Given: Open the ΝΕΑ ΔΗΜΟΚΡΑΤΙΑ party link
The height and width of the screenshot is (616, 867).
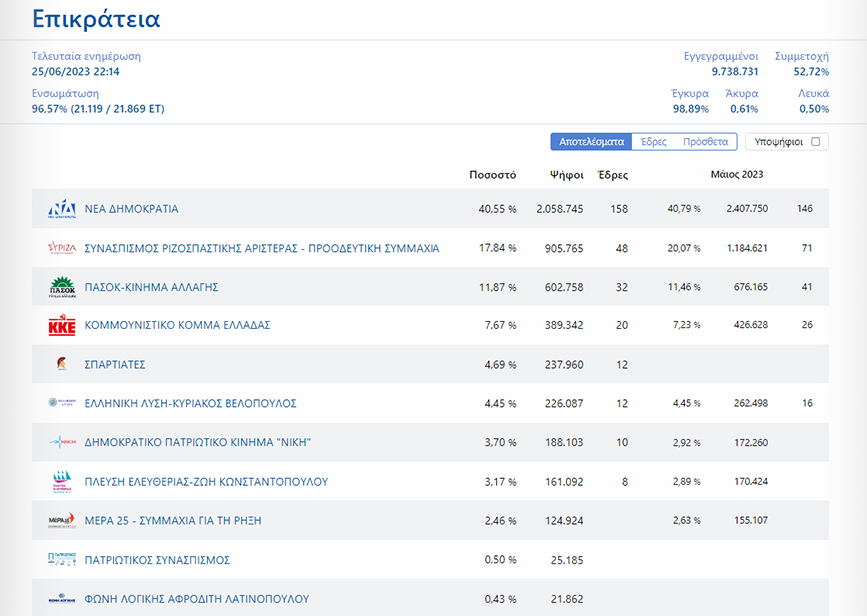Looking at the screenshot, I should 131,209.
